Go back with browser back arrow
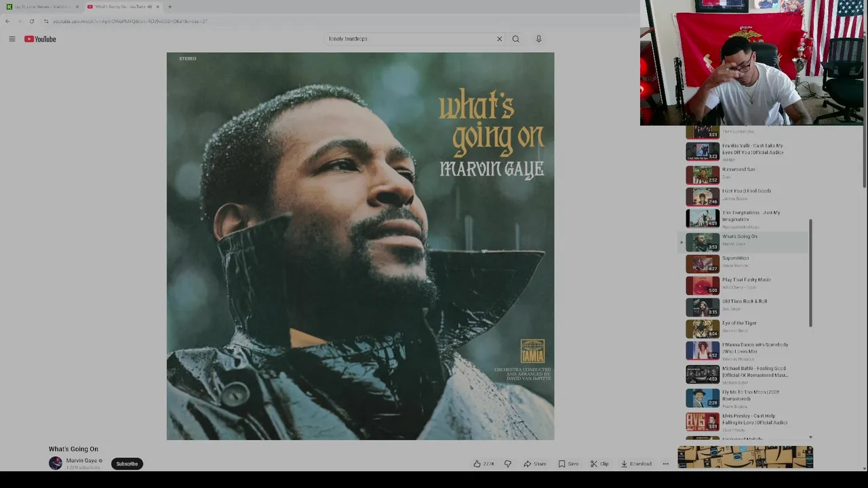The image size is (868, 488). 7,21
